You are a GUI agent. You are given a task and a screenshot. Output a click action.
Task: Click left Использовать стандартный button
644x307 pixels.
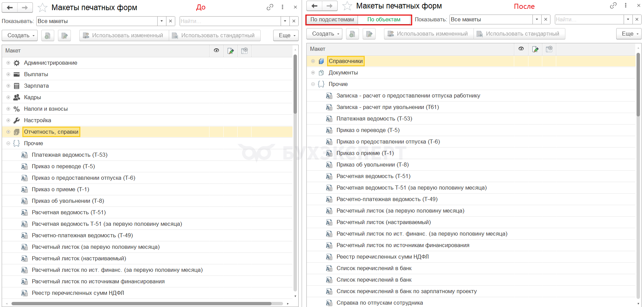pos(215,35)
